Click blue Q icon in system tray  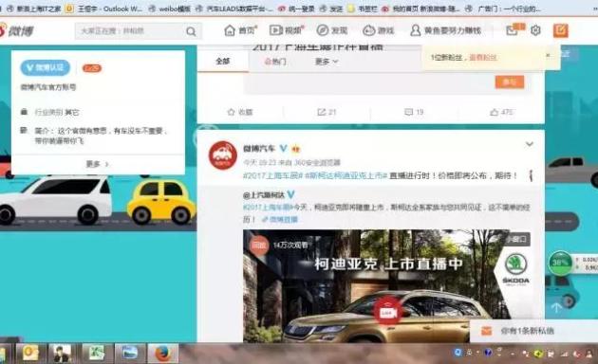458,353
